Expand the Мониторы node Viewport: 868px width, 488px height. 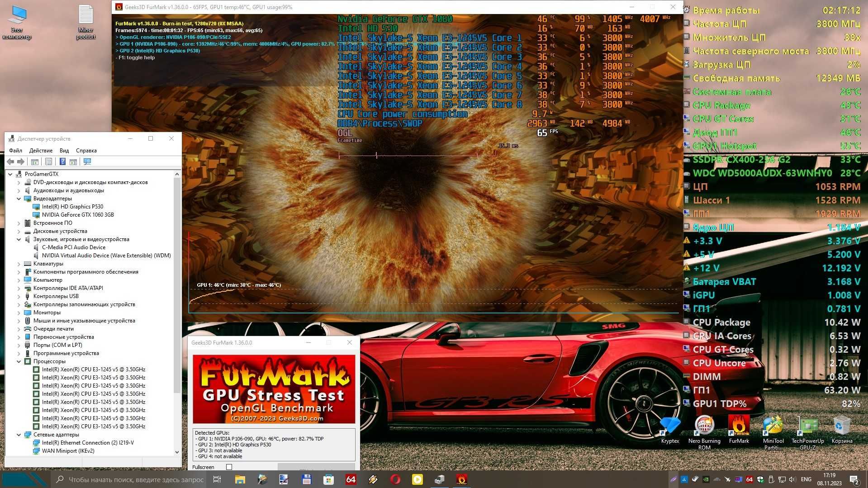tap(19, 313)
